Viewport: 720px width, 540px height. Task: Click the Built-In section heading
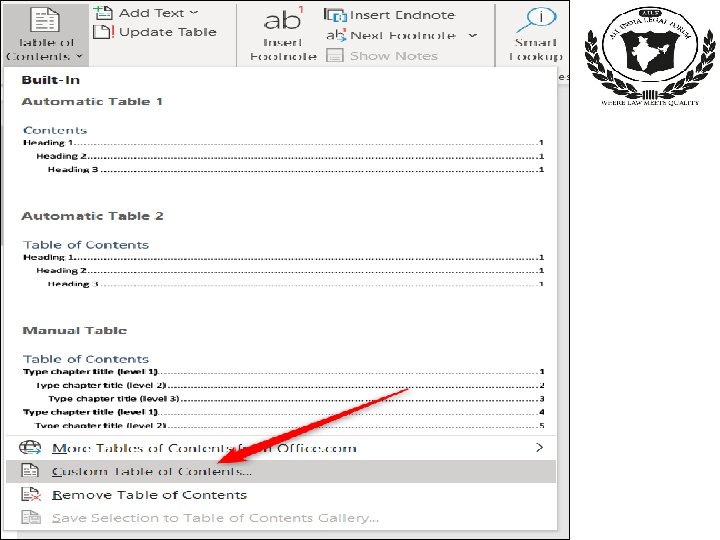click(51, 80)
